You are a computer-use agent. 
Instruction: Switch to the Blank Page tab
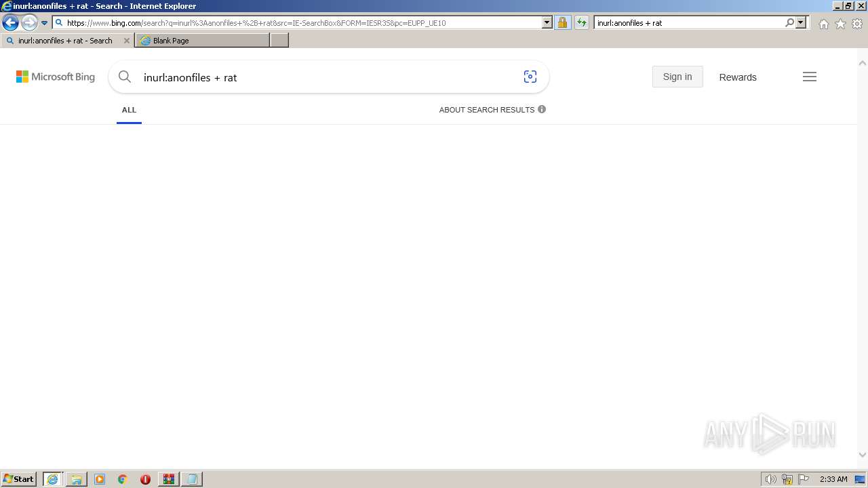[x=202, y=41]
